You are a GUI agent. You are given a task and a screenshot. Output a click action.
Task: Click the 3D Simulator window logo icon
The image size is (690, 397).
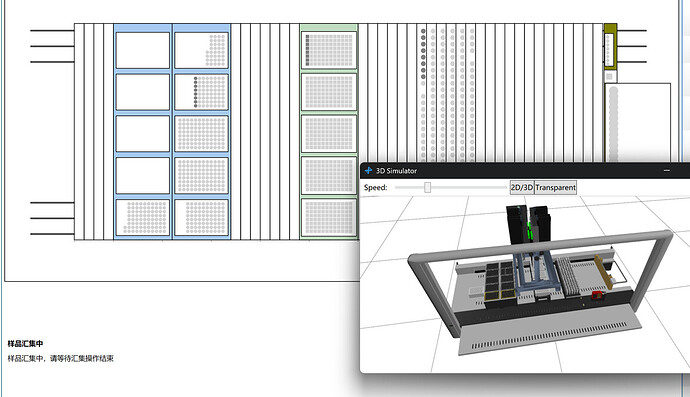pos(368,170)
